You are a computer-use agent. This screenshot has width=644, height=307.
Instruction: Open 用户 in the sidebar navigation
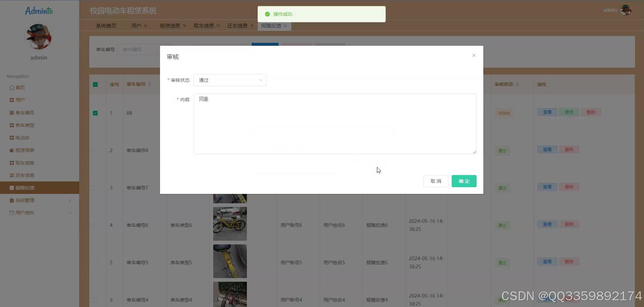pos(39,100)
